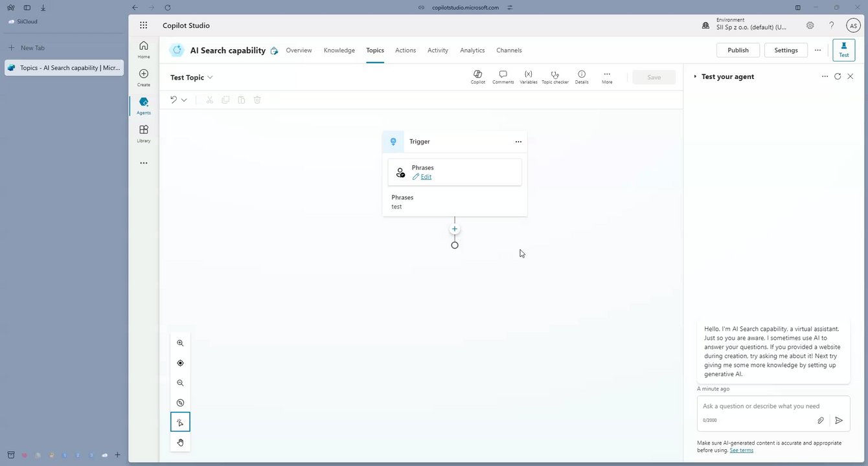868x466 pixels.
Task: Open Library in the left sidebar
Action: coord(144,133)
